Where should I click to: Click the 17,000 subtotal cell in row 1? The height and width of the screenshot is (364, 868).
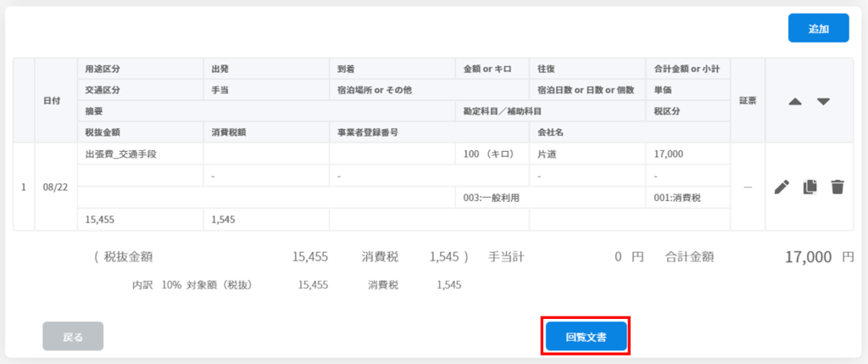coord(688,154)
